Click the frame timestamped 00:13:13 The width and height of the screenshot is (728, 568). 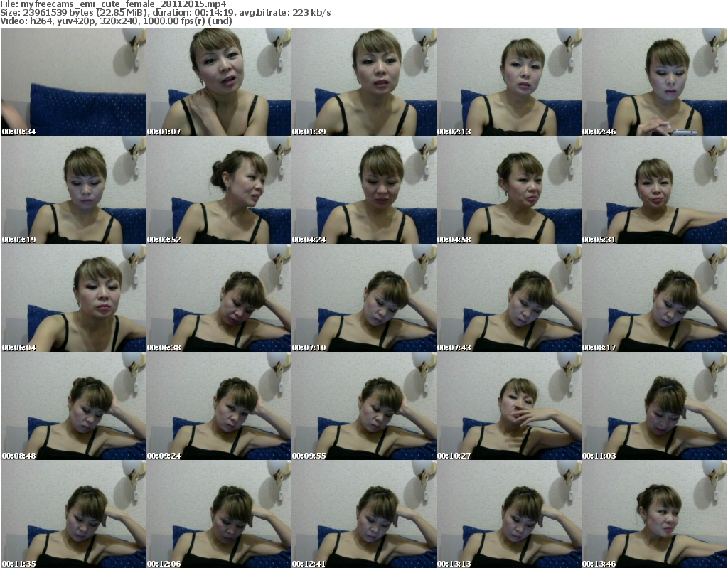509,514
